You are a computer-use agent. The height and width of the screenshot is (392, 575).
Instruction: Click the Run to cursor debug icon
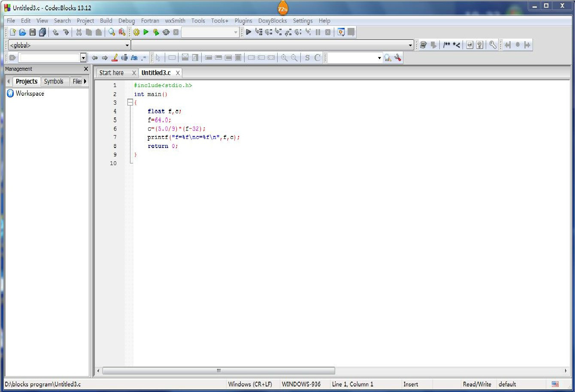point(259,32)
